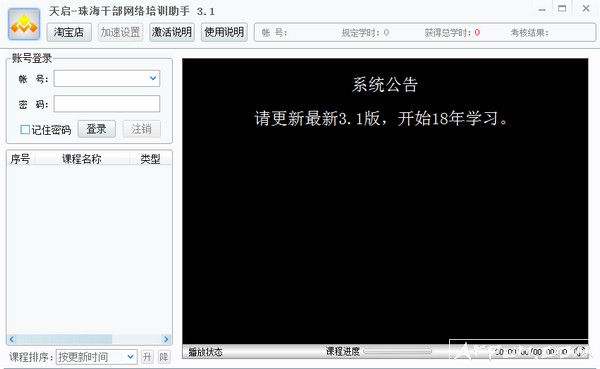
Task: Click the course list right scroll arrow
Action: [x=166, y=339]
